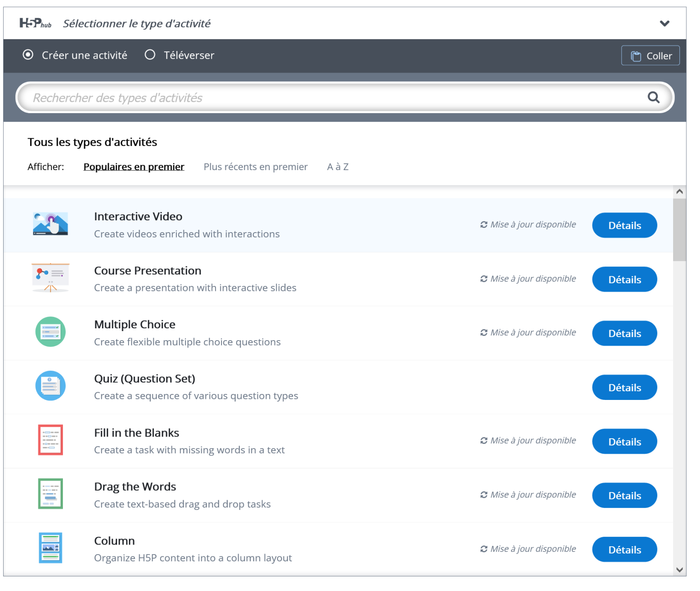Click the Multiple Choice icon
This screenshot has width=700, height=591.
51,332
